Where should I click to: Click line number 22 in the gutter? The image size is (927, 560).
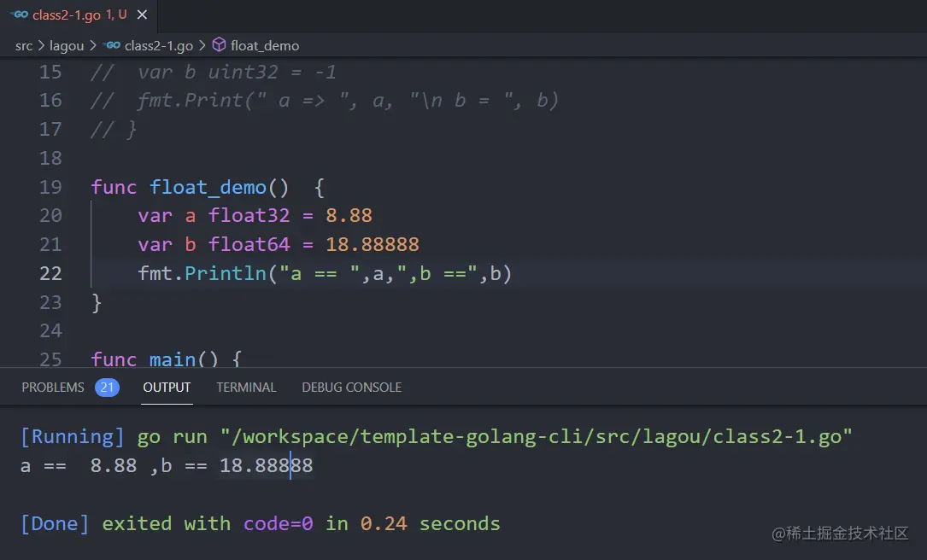[x=50, y=273]
